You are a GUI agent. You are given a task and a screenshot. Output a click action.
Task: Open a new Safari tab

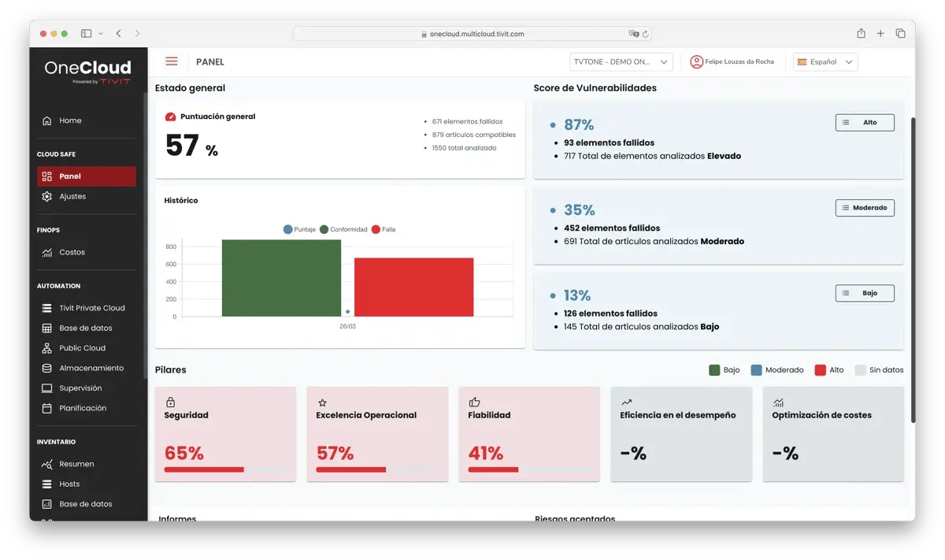click(880, 33)
